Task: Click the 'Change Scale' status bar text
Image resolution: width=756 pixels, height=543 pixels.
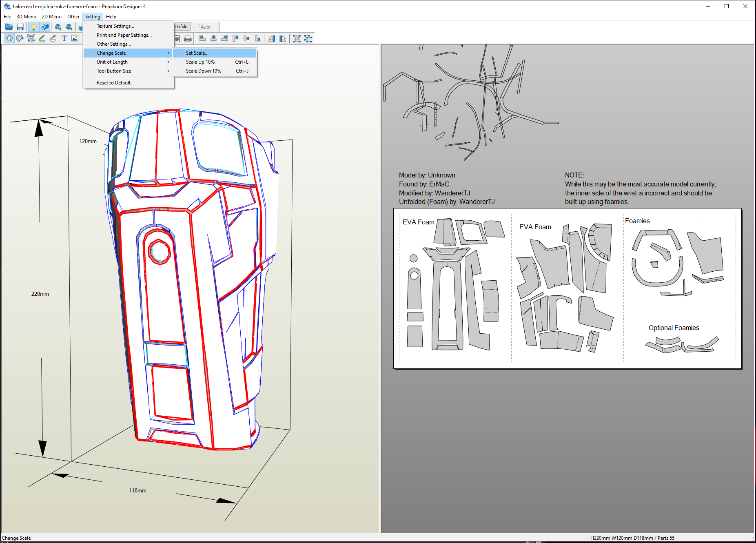Action: [x=16, y=538]
